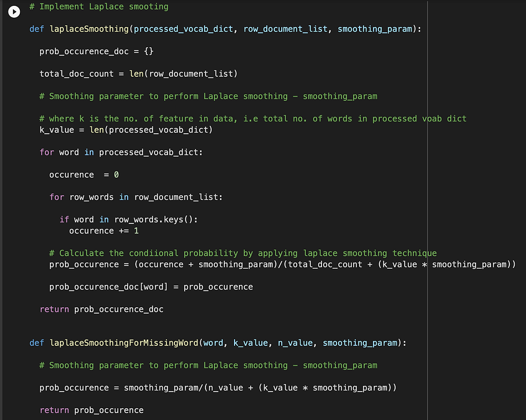526x420 pixels.
Task: Click the first 'Smoothing parameter to perform Laplace smoothing' comment
Action: tap(208, 96)
